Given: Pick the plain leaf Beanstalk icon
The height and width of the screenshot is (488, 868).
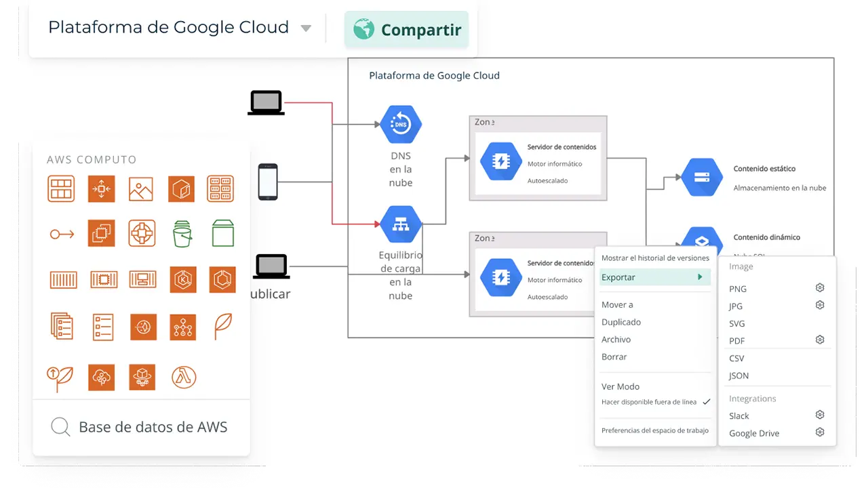Looking at the screenshot, I should [x=223, y=326].
